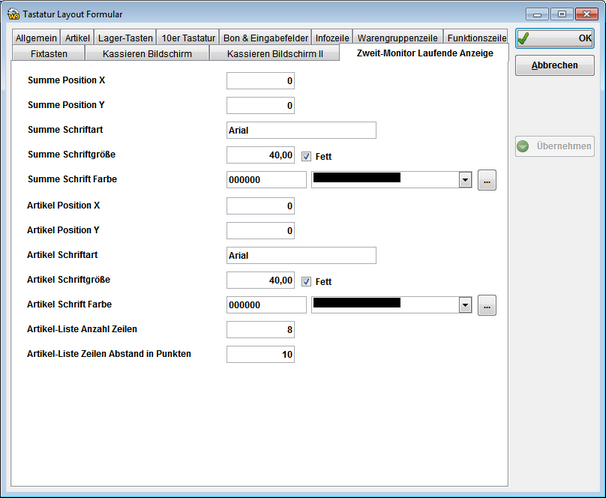Select Zweit-Monitor Laufende Anzeige tab

coord(425,53)
